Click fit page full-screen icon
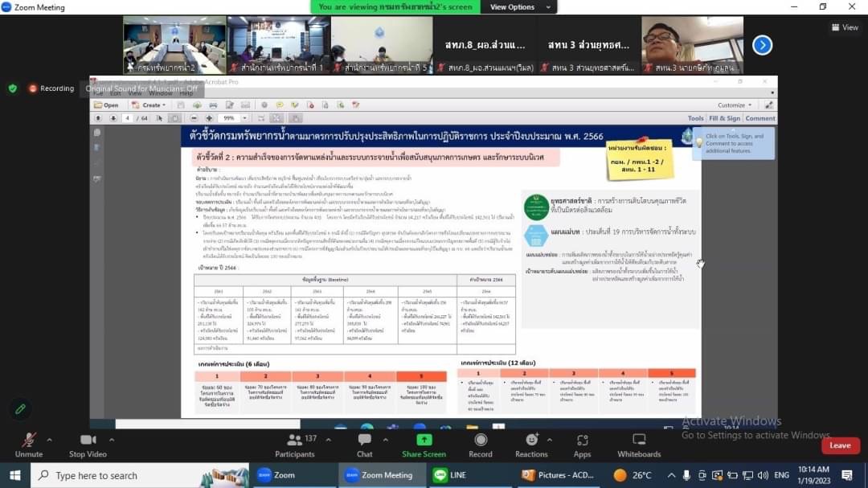The height and width of the screenshot is (488, 868). pyautogui.click(x=276, y=118)
